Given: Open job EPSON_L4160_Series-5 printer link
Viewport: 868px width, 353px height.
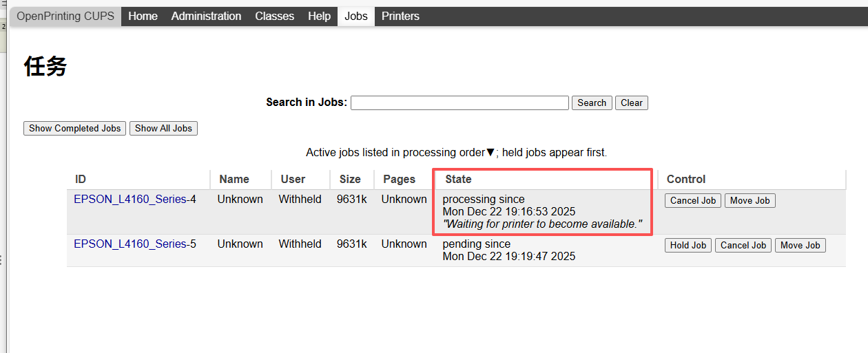Looking at the screenshot, I should [130, 244].
